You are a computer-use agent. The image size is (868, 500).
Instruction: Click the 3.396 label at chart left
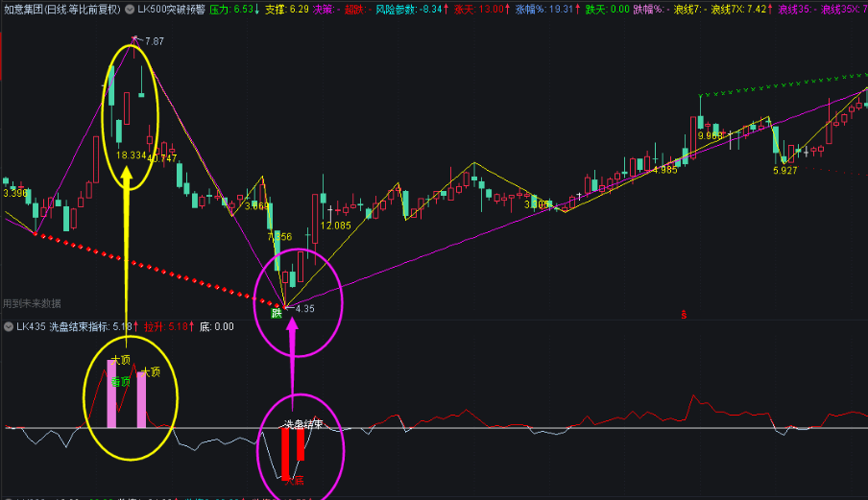[x=15, y=193]
